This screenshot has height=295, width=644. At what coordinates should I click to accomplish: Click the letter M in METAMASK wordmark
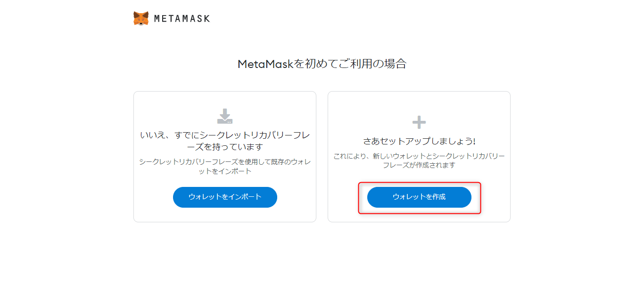(157, 19)
